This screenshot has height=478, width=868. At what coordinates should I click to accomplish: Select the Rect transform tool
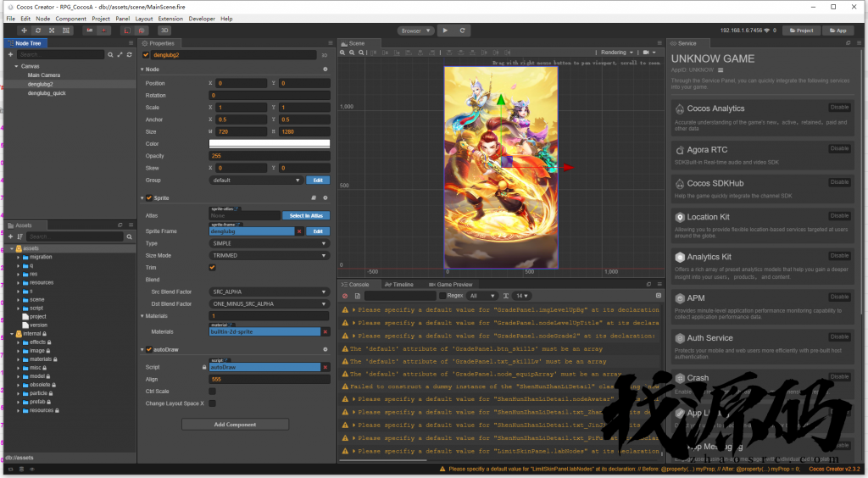pyautogui.click(x=66, y=31)
